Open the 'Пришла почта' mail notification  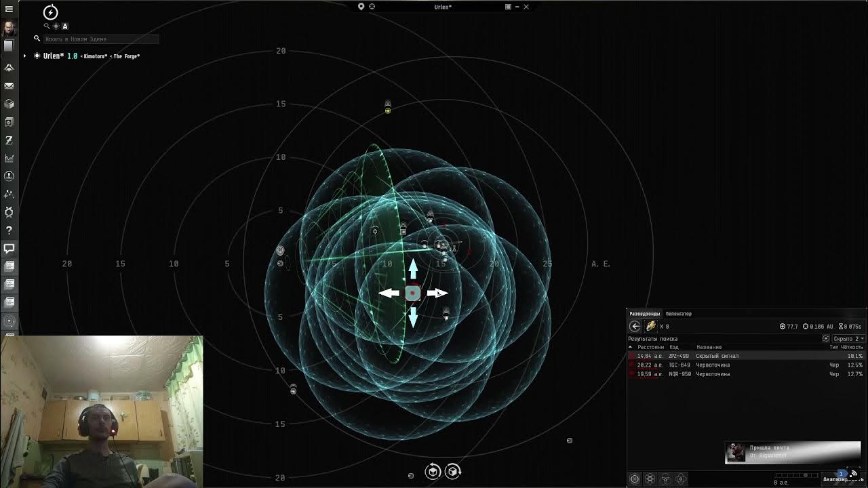pyautogui.click(x=793, y=452)
